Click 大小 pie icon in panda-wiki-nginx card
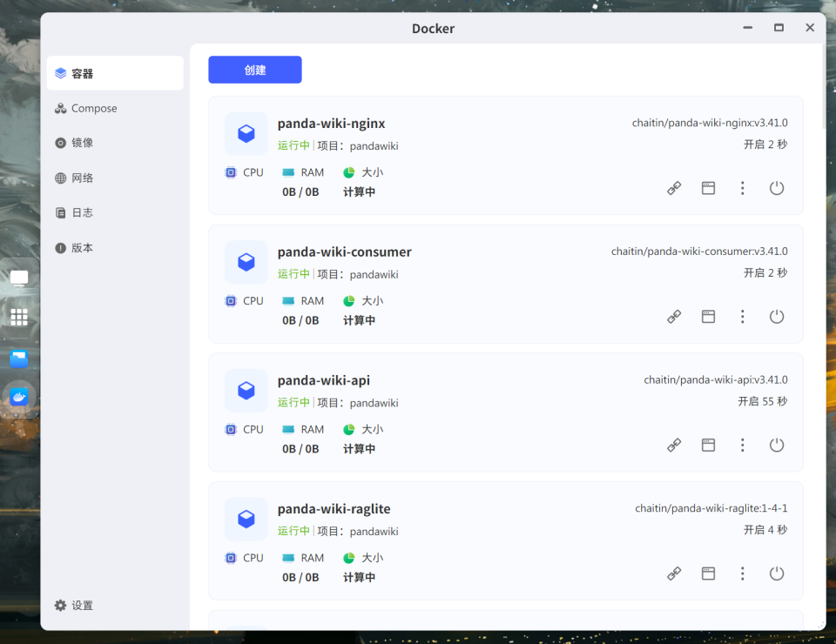The height and width of the screenshot is (644, 836). (x=348, y=172)
